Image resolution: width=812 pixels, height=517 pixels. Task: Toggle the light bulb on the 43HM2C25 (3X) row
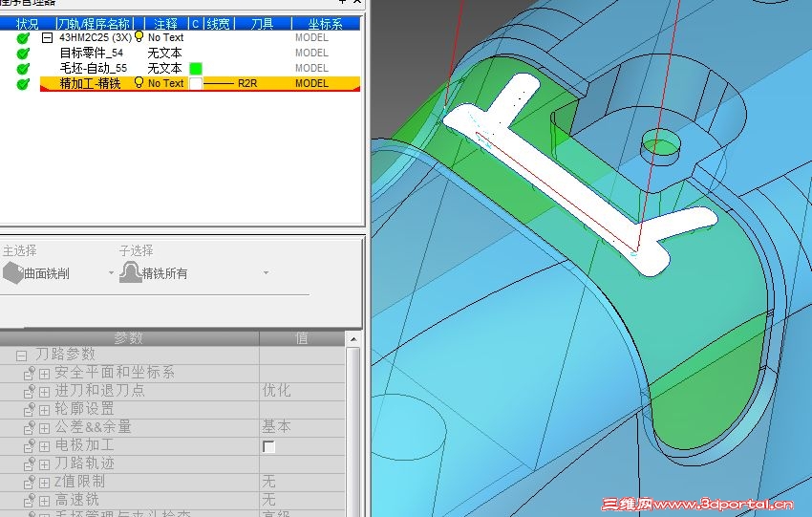pyautogui.click(x=139, y=36)
